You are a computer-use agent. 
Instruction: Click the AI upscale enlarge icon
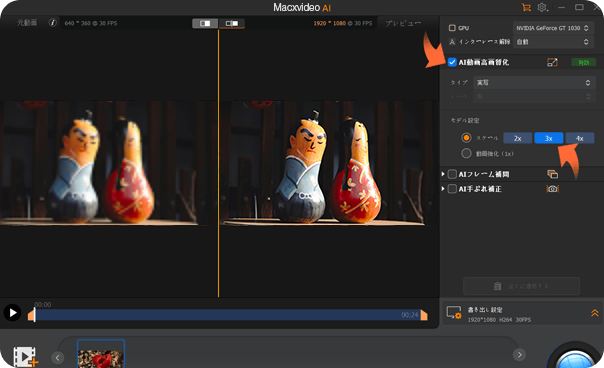(x=552, y=62)
